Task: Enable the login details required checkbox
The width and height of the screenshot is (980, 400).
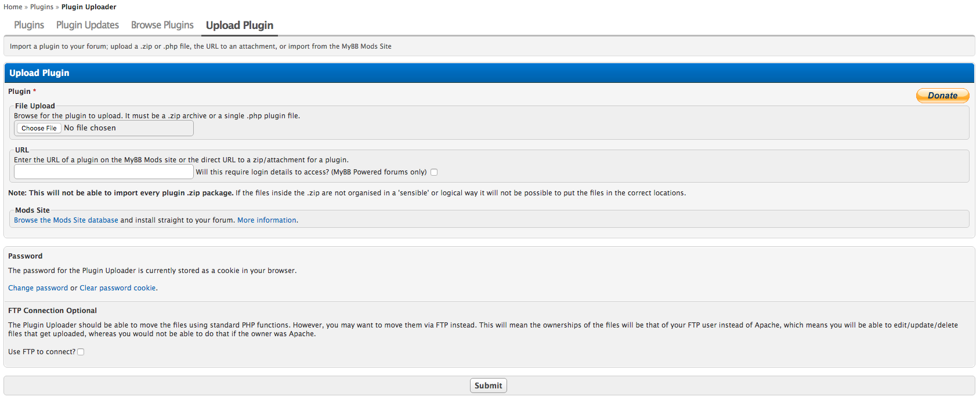Action: click(x=434, y=172)
